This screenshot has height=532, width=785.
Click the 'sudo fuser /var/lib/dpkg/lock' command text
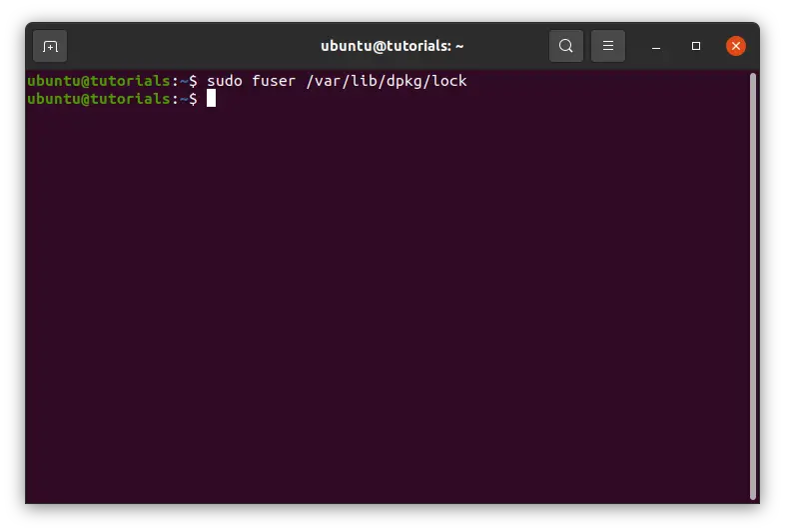[337, 81]
